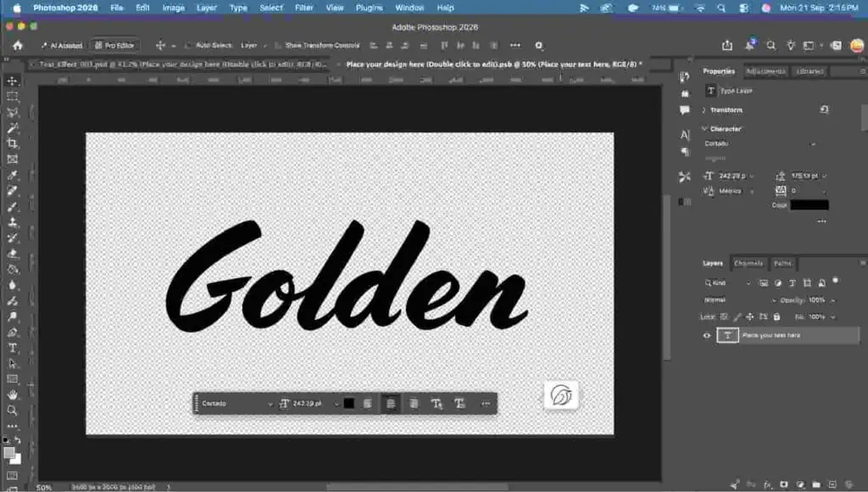868x492 pixels.
Task: Select the Pen tool
Action: pos(12,333)
